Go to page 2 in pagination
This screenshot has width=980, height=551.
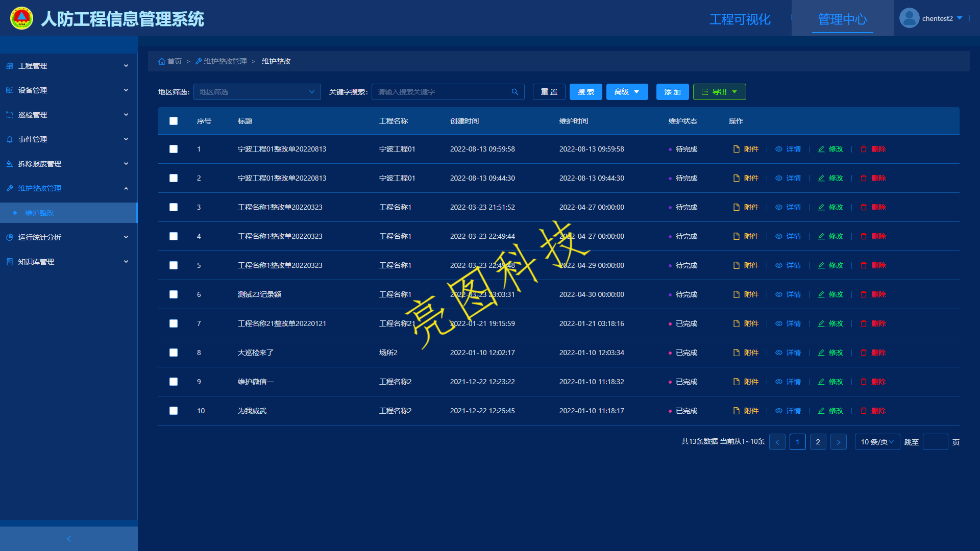[818, 442]
